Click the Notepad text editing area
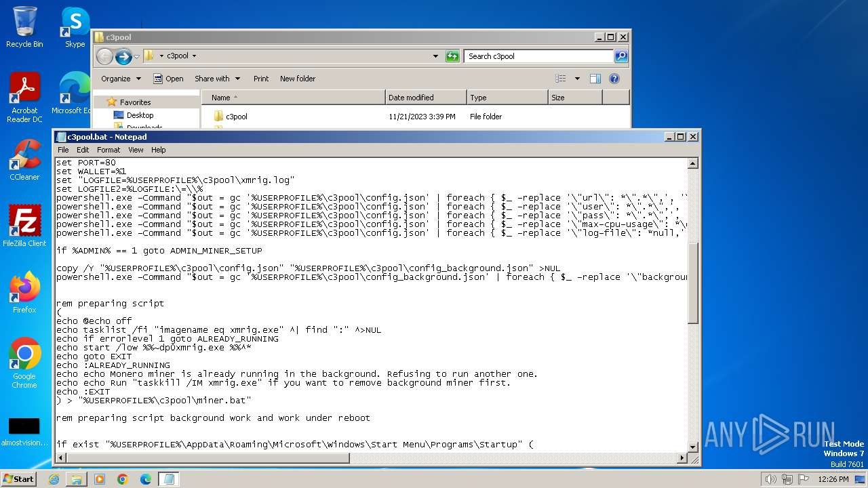Viewport: 868px width, 488px height. pos(371,305)
